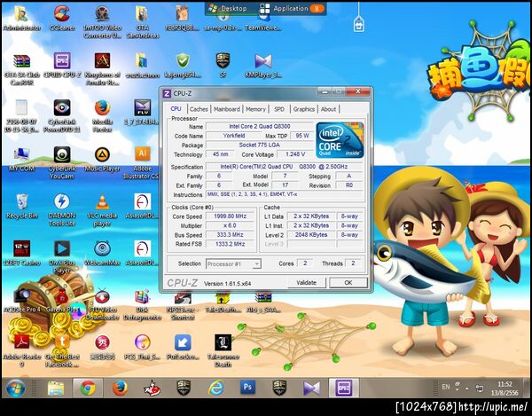Click the Package value Socket 775 LGA

[260, 145]
